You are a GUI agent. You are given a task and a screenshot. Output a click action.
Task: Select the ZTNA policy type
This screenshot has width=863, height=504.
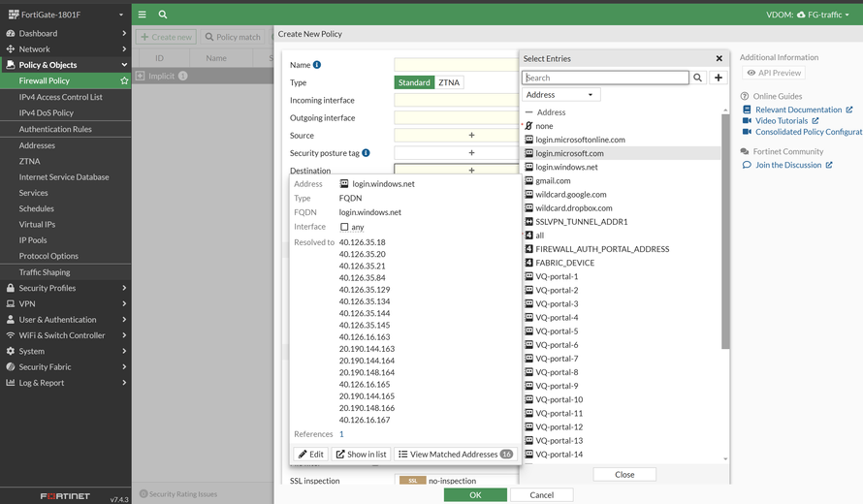[449, 82]
